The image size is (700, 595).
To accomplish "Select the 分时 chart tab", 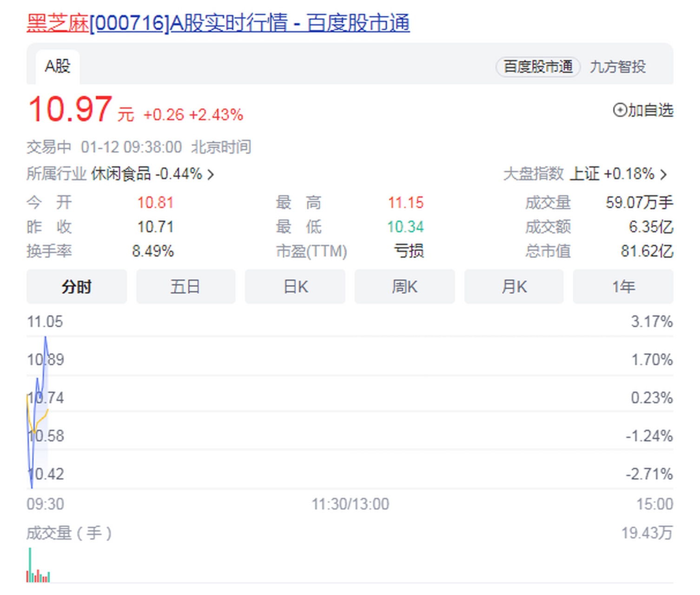I will (x=77, y=287).
